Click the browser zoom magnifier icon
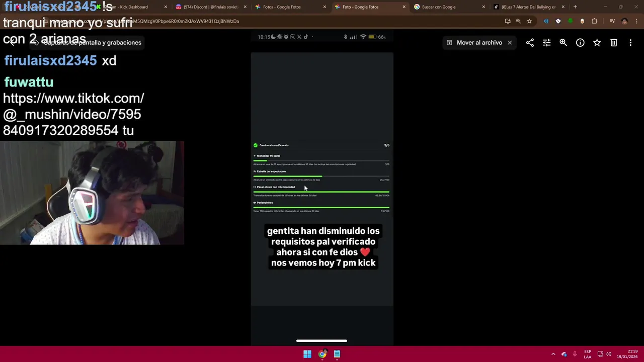644x362 pixels. (x=518, y=21)
